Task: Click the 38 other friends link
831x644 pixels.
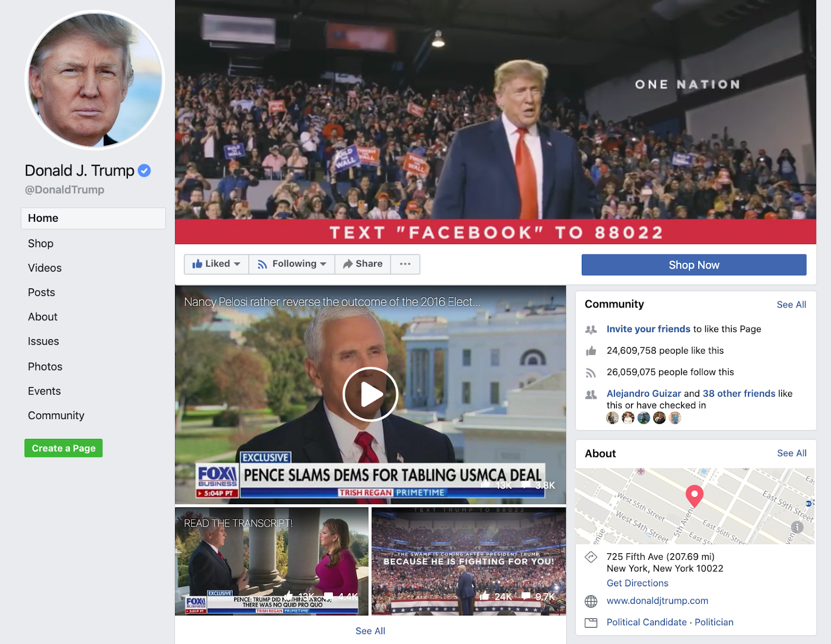Action: [739, 394]
